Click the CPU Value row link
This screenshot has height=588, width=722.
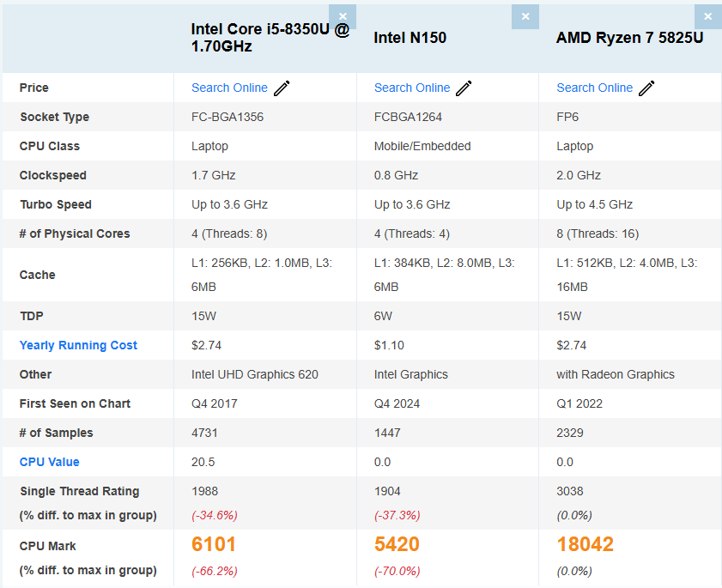[50, 462]
